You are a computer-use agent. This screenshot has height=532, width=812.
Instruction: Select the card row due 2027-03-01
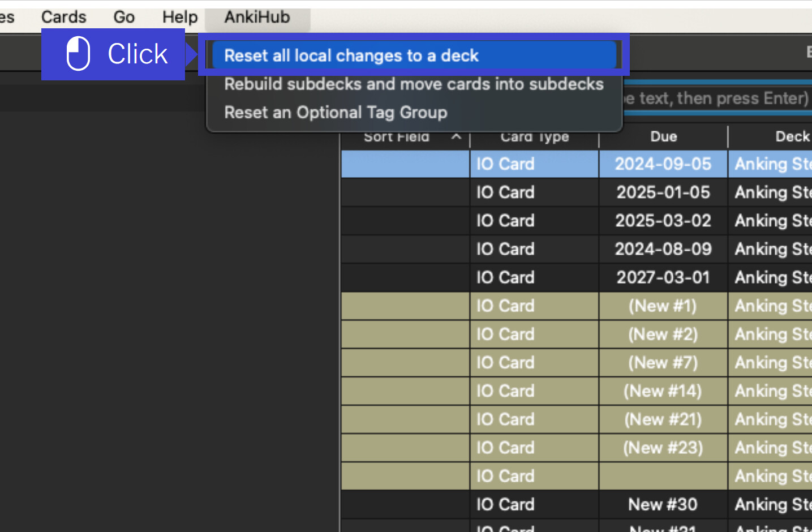click(x=663, y=277)
